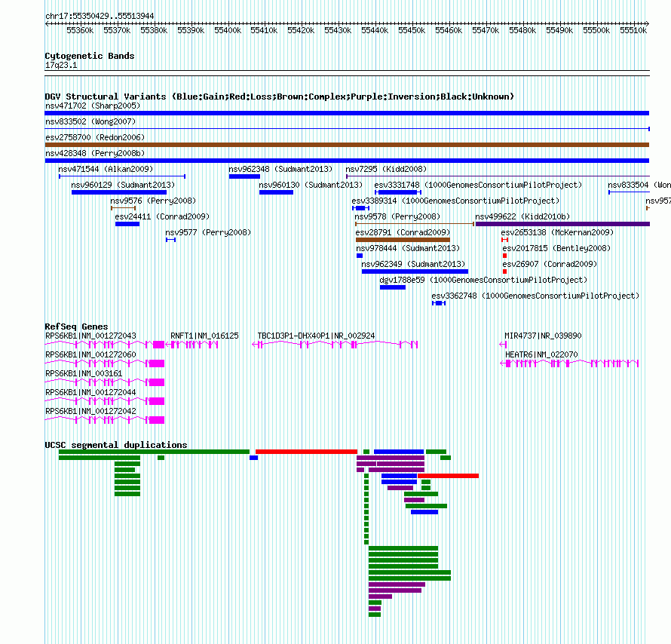Select the TBC1D3P1-DHX40P1|NR_002924 gene label

tap(316, 336)
